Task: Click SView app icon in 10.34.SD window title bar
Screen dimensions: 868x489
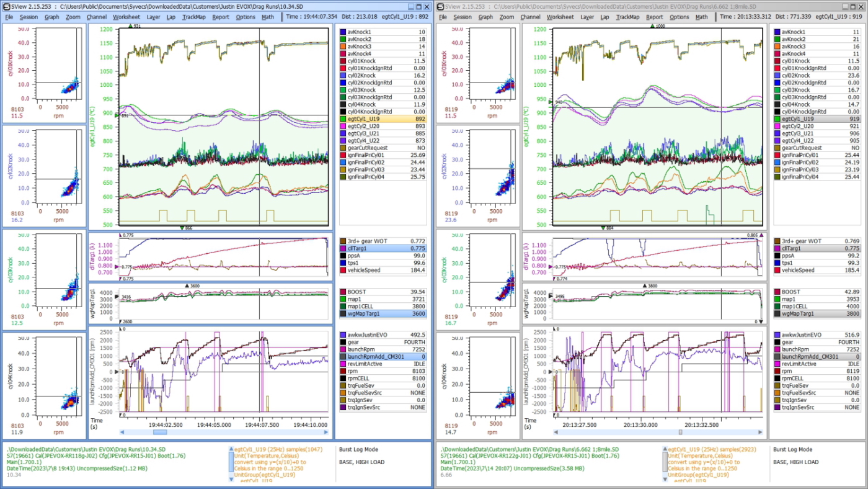Action: point(6,6)
